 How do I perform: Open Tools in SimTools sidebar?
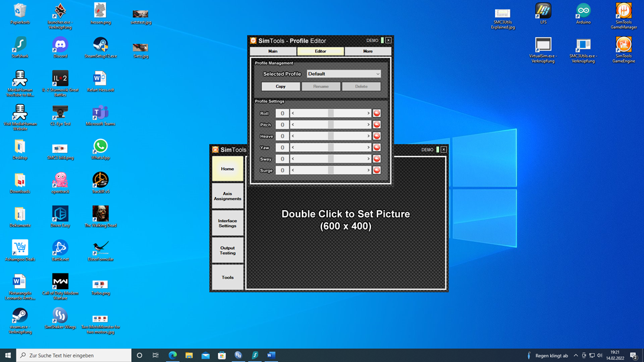pos(227,277)
